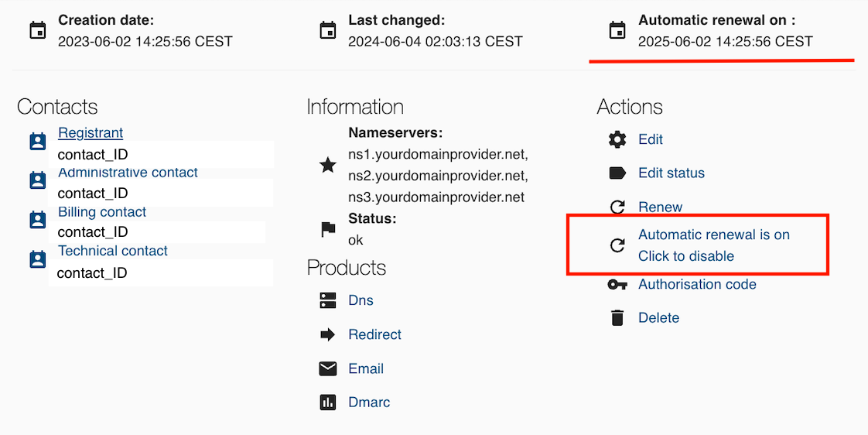Click the refresh icon next to Automatic renewal is on
The image size is (868, 435).
pos(617,245)
